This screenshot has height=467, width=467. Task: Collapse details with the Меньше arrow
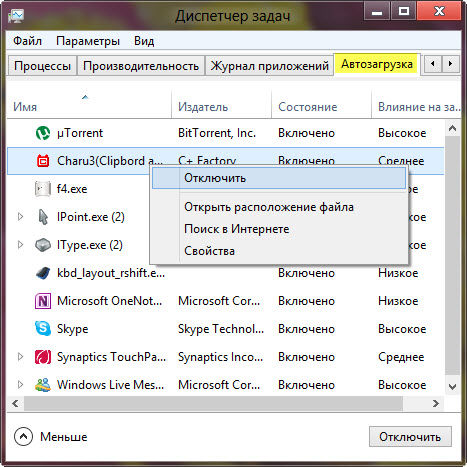(23, 436)
